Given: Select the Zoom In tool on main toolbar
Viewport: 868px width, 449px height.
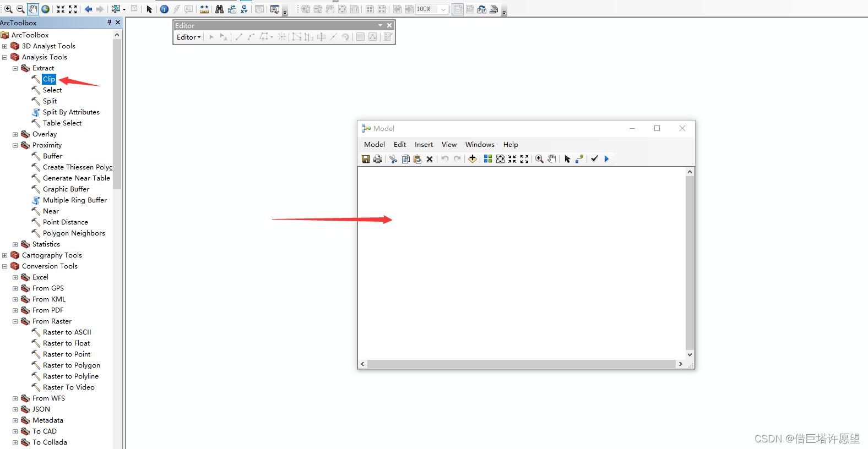Looking at the screenshot, I should [x=8, y=9].
